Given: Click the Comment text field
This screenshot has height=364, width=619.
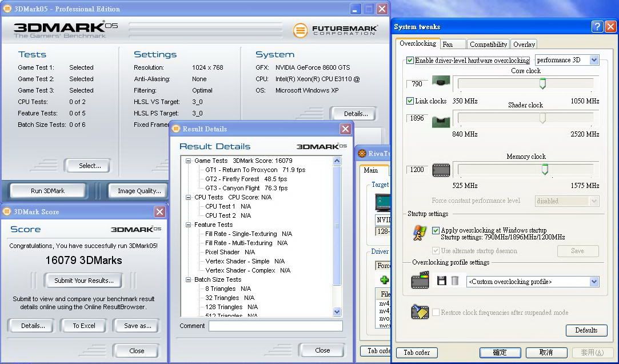Looking at the screenshot, I should click(275, 326).
